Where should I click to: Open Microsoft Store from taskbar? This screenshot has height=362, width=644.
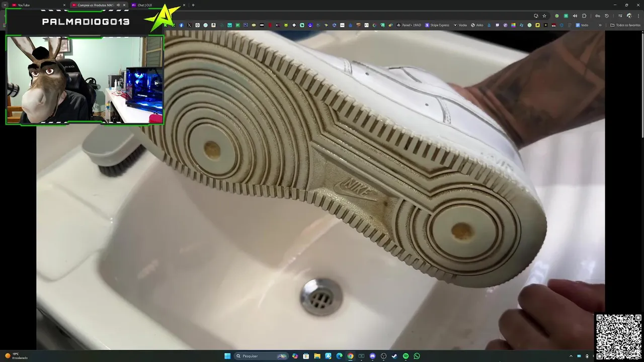(x=306, y=356)
